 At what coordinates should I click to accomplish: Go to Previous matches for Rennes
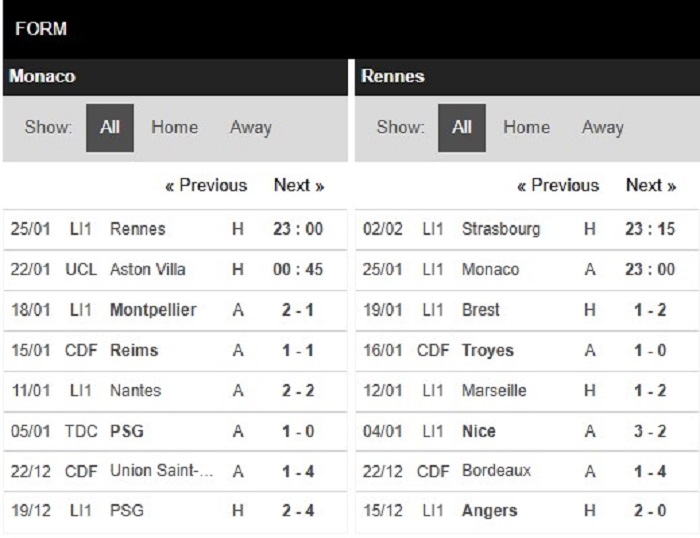[558, 185]
